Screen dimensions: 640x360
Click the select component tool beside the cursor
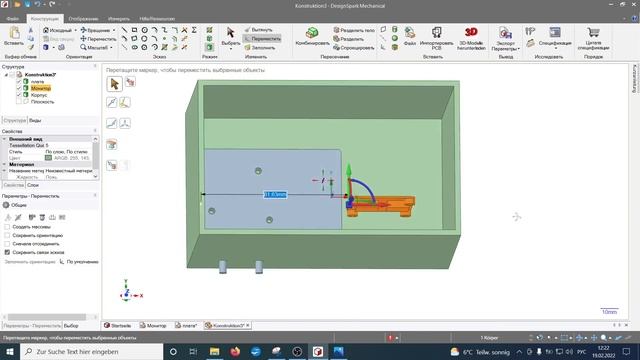coord(130,82)
